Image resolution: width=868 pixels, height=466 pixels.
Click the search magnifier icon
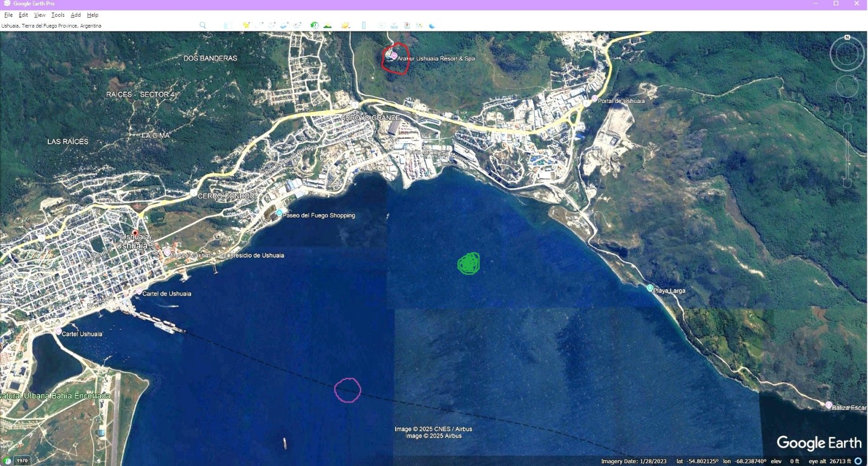(203, 25)
